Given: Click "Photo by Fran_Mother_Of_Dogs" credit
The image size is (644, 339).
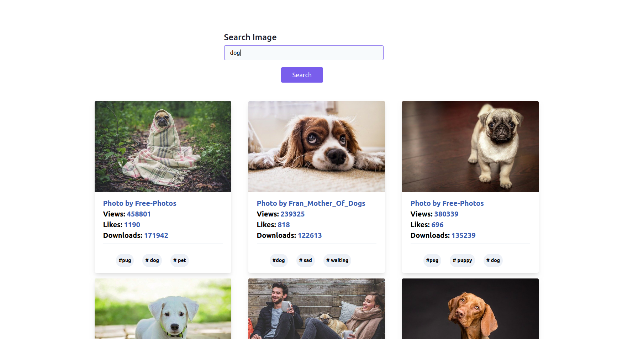Looking at the screenshot, I should (x=311, y=203).
